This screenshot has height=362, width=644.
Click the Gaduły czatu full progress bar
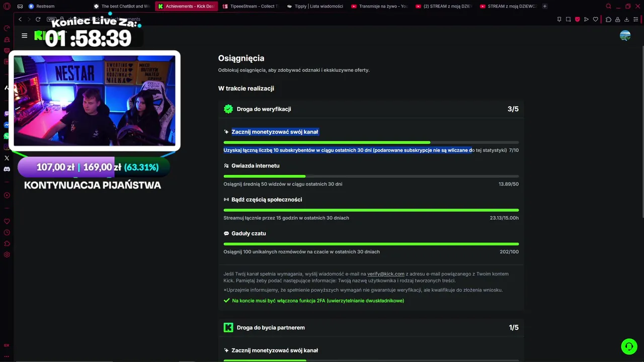pyautogui.click(x=371, y=244)
